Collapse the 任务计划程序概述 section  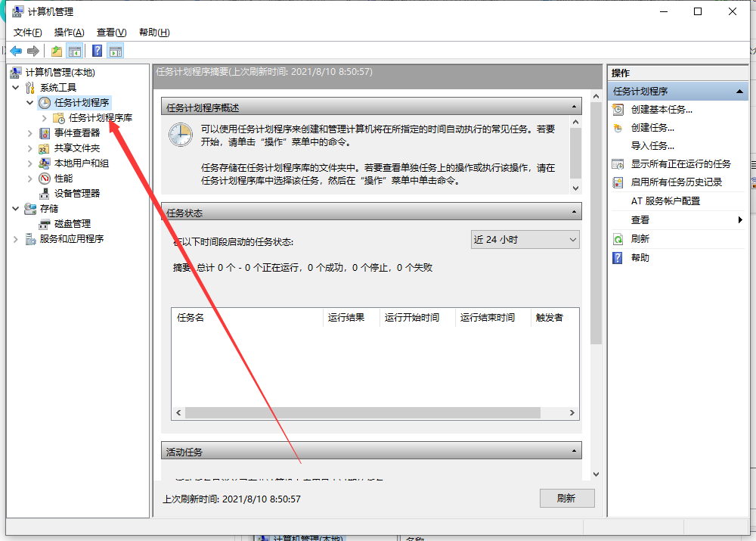click(x=574, y=107)
